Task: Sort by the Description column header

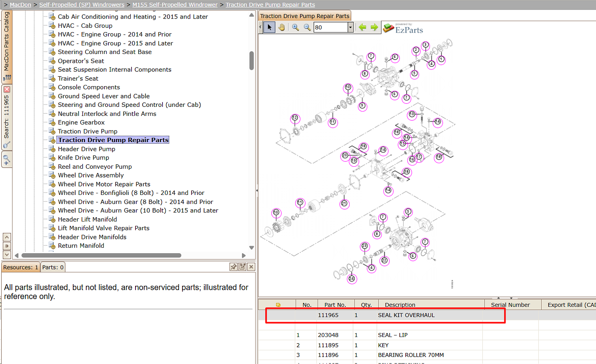Action: tap(431, 305)
